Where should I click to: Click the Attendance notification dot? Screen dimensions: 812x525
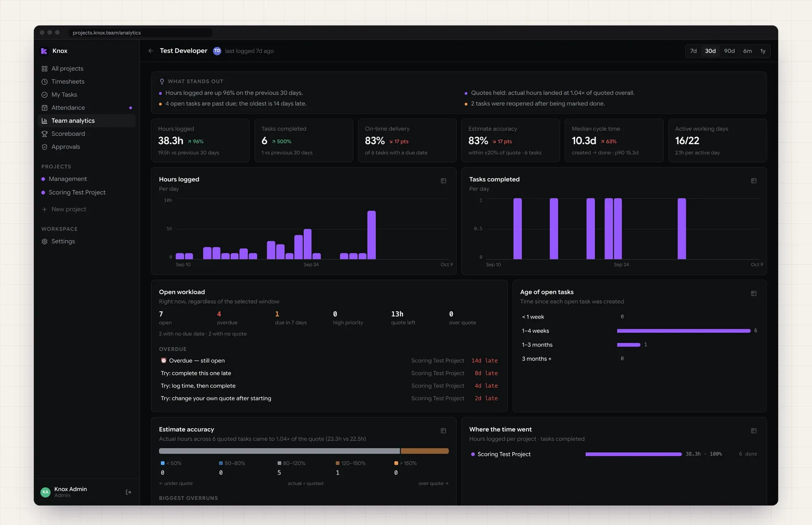(x=130, y=108)
